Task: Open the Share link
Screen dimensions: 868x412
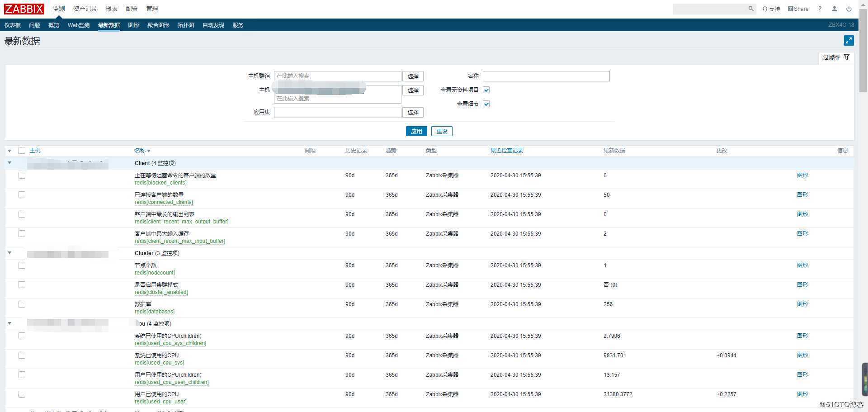Action: [798, 9]
